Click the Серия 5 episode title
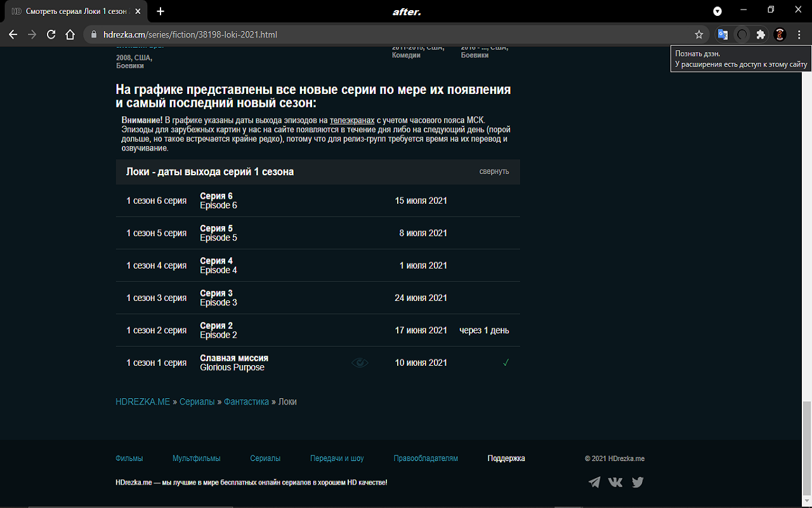This screenshot has width=812, height=508. 216,229
